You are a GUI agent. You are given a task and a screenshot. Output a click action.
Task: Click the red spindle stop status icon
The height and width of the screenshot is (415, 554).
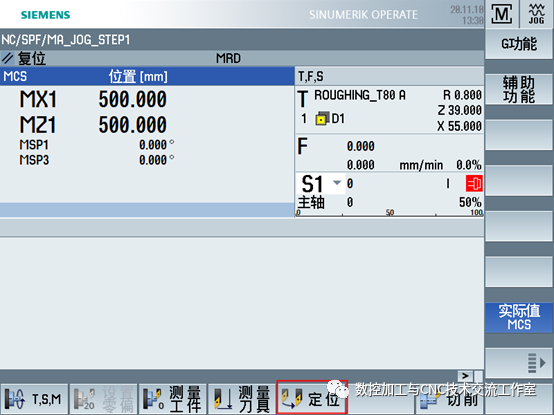pyautogui.click(x=474, y=184)
